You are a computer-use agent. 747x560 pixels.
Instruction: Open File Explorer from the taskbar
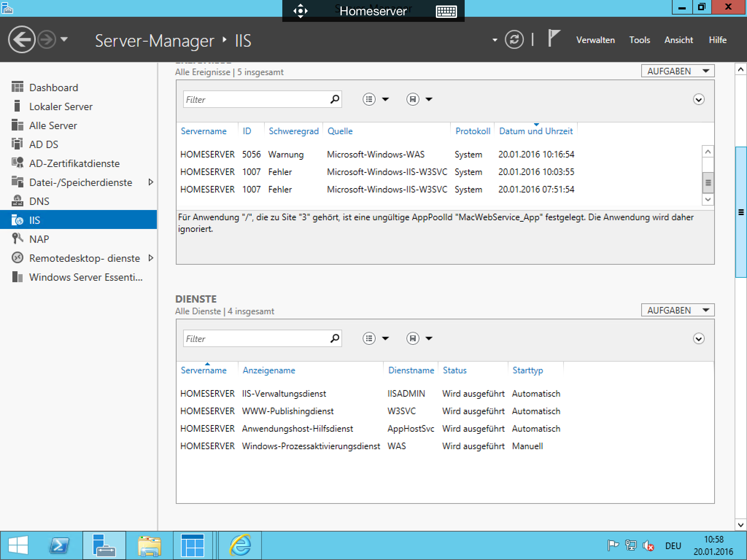click(150, 546)
